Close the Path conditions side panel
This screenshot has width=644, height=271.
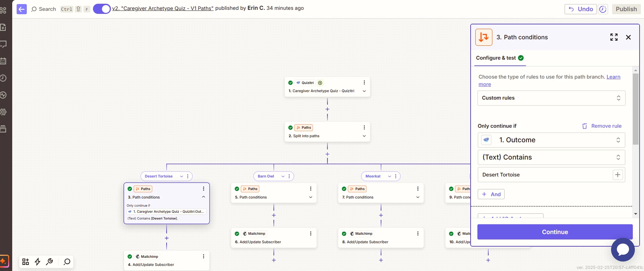[x=628, y=37]
